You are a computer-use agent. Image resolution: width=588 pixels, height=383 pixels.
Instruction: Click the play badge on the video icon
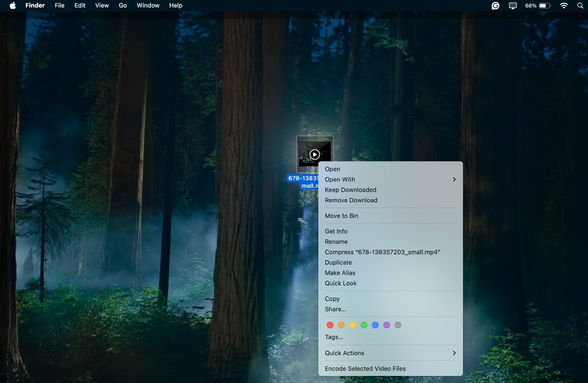315,154
